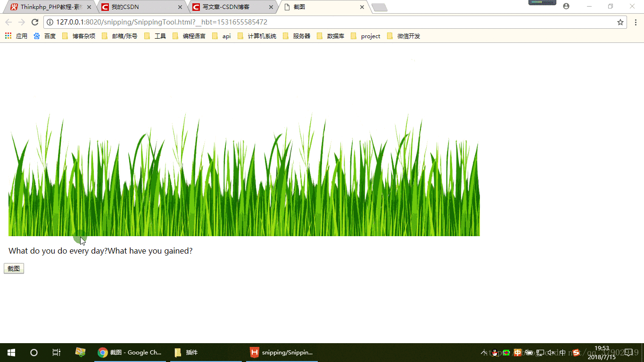This screenshot has height=362, width=644.
Task: Open the Sogou input tray icon
Action: click(576, 353)
